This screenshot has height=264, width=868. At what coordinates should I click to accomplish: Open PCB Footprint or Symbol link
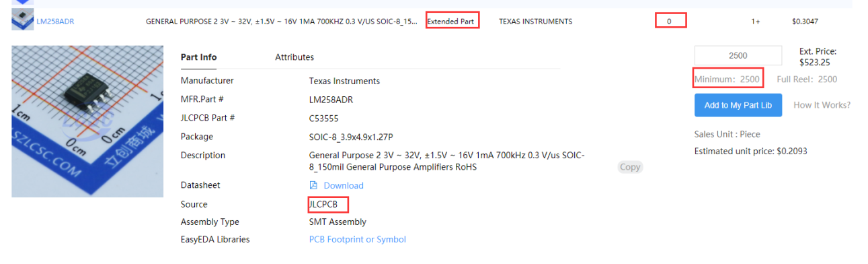tap(358, 239)
